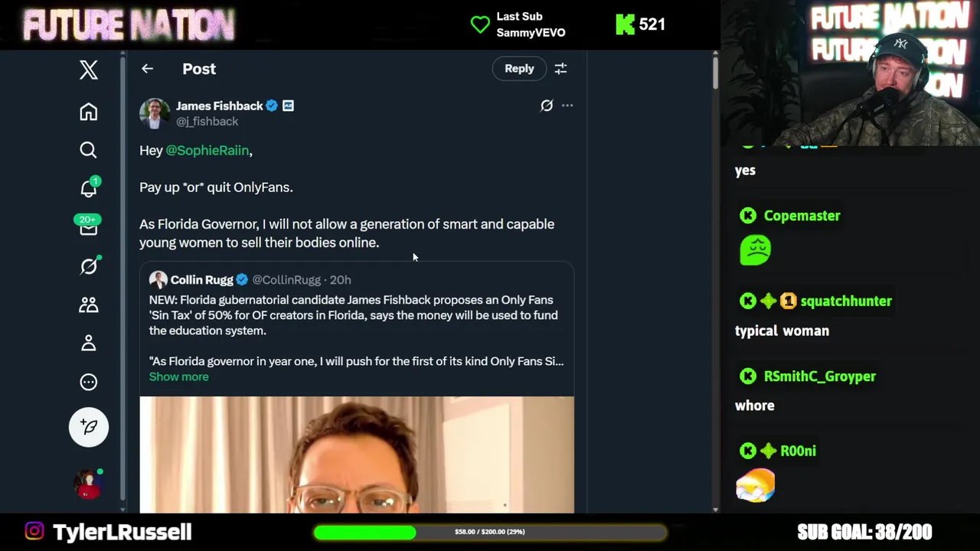Viewport: 980px width, 551px height.
Task: Open the 20h timestamp of quoted post
Action: pyautogui.click(x=340, y=280)
